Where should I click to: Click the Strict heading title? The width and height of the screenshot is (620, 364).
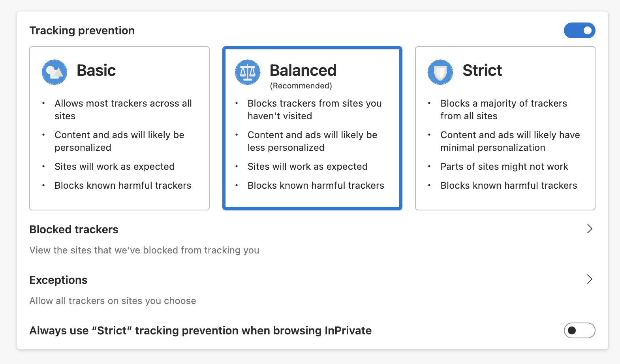[x=482, y=71]
